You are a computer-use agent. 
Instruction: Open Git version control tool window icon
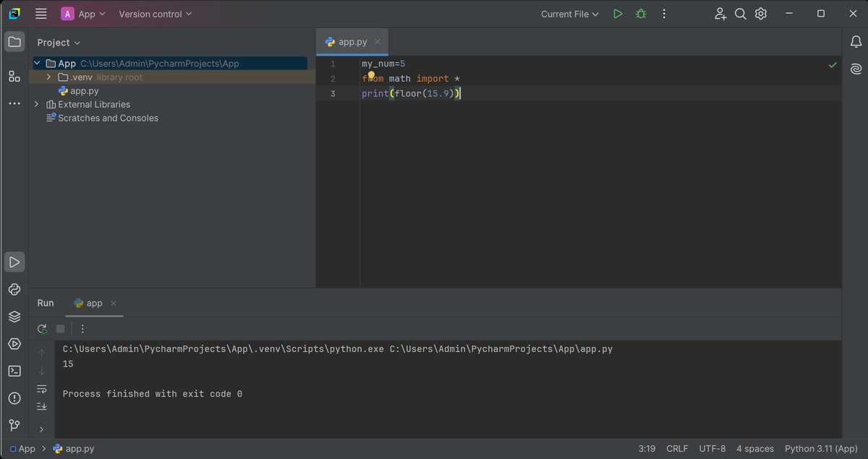14,425
